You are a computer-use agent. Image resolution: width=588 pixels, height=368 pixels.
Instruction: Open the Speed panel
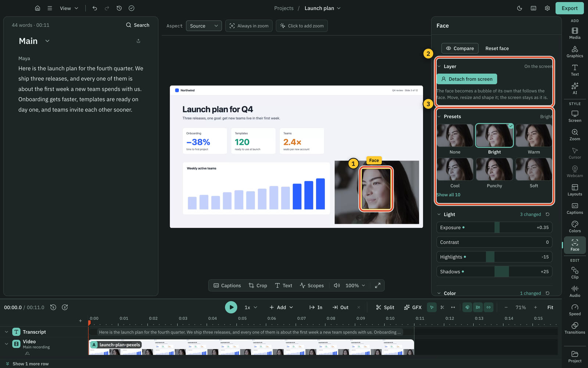click(575, 310)
